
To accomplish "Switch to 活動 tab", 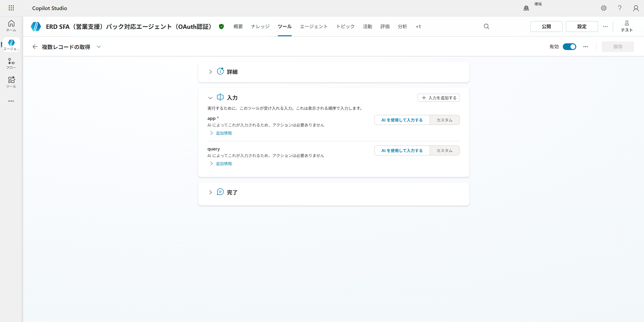I will coord(368,27).
